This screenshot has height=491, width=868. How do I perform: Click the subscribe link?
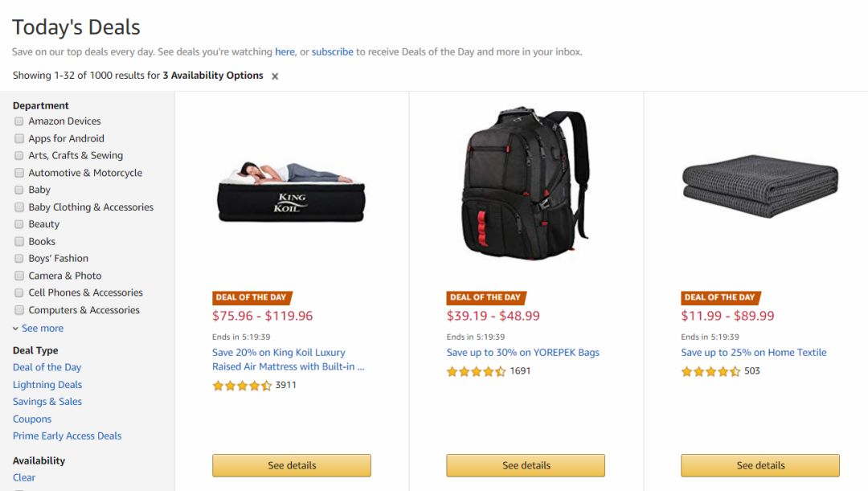[332, 51]
